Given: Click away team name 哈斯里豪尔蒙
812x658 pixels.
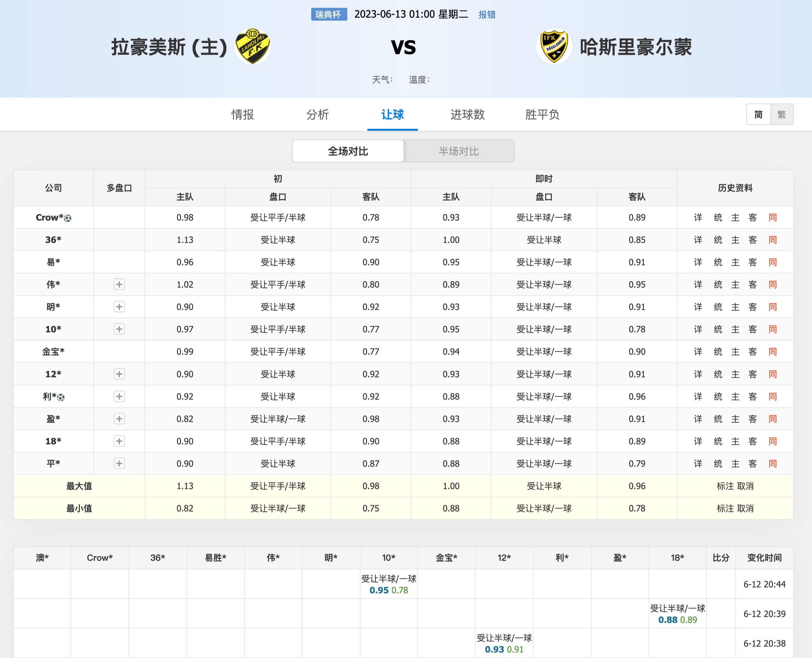Looking at the screenshot, I should 636,47.
